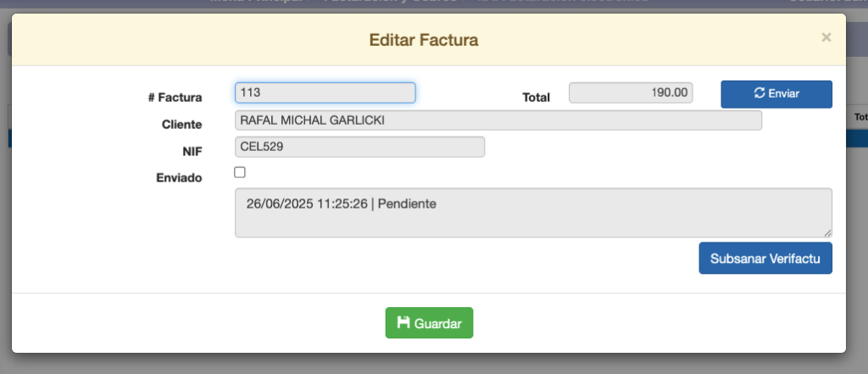
Task: Click the partially visible Tot column header
Action: click(860, 117)
